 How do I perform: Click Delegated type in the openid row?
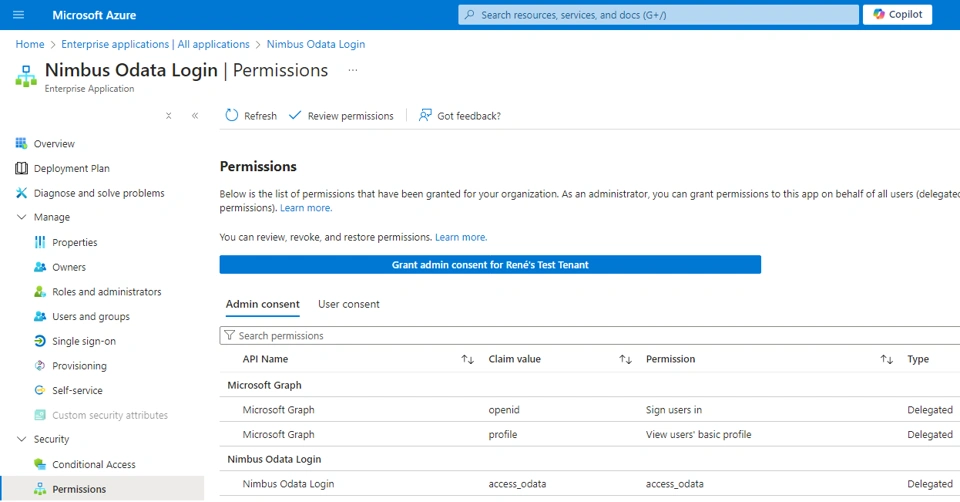tap(929, 410)
